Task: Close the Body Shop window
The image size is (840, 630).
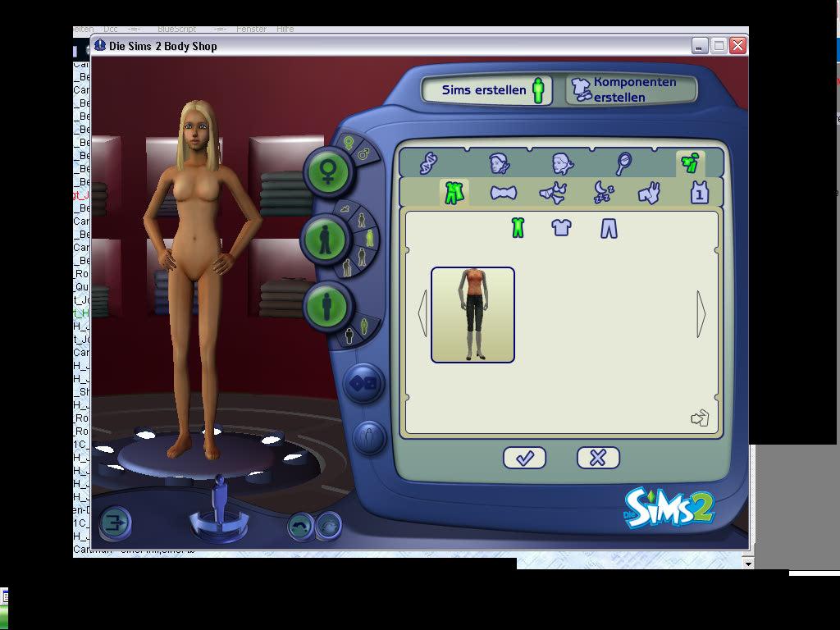Action: 737,46
